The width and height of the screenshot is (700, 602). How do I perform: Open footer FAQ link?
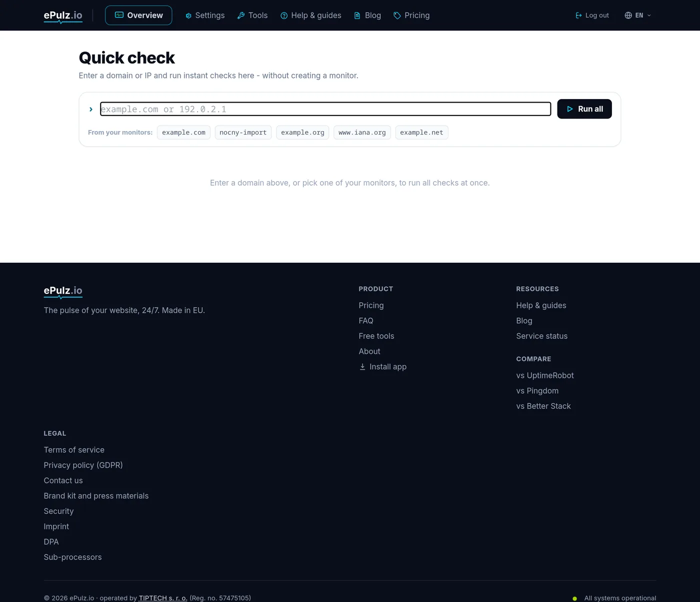pos(366,321)
